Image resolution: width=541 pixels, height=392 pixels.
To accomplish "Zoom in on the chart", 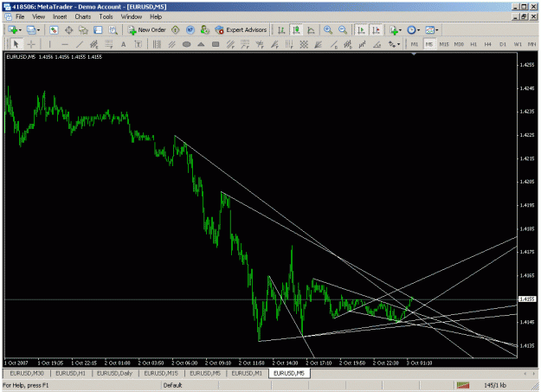I will [x=328, y=30].
